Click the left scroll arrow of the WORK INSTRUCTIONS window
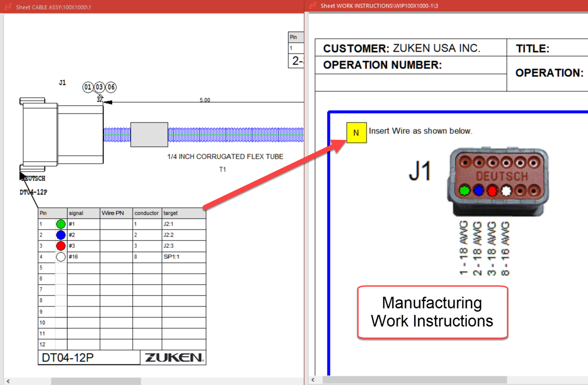Viewport: 588px width, 385px height. [313, 380]
